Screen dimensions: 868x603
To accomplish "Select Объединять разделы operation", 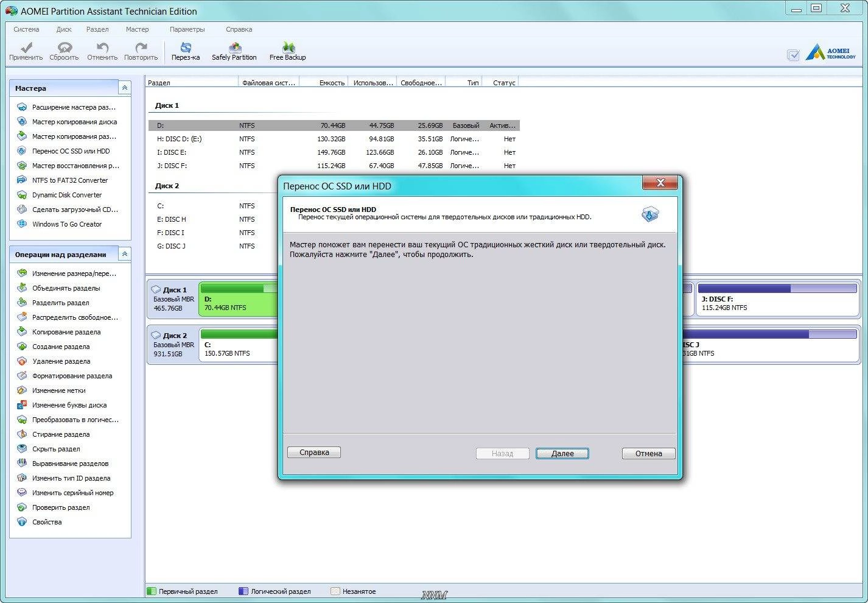I will point(59,288).
